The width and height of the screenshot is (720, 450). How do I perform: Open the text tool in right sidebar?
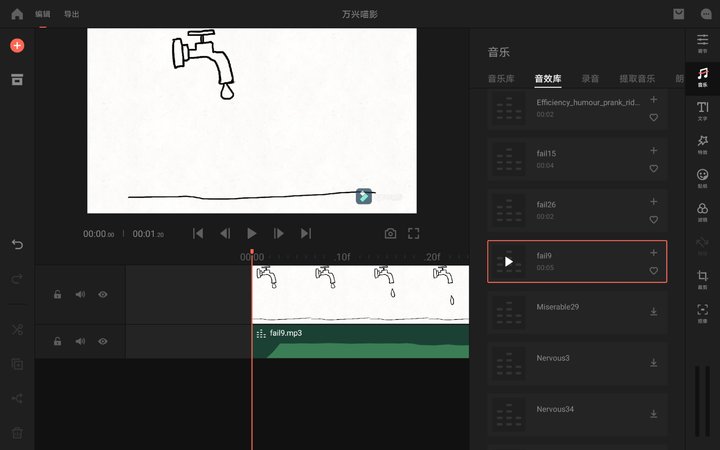[x=703, y=111]
